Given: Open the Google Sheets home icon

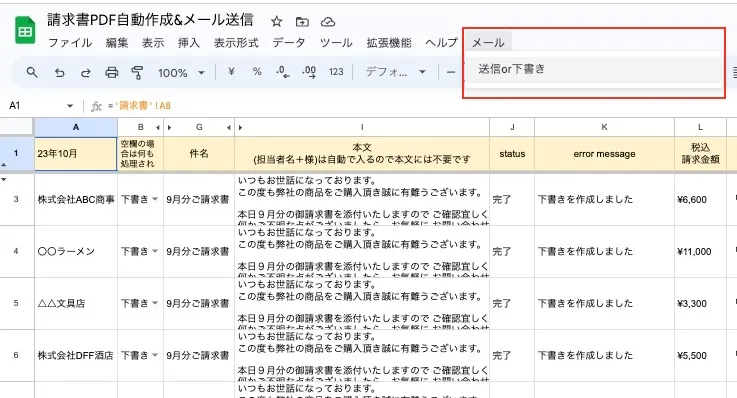Looking at the screenshot, I should 25,31.
